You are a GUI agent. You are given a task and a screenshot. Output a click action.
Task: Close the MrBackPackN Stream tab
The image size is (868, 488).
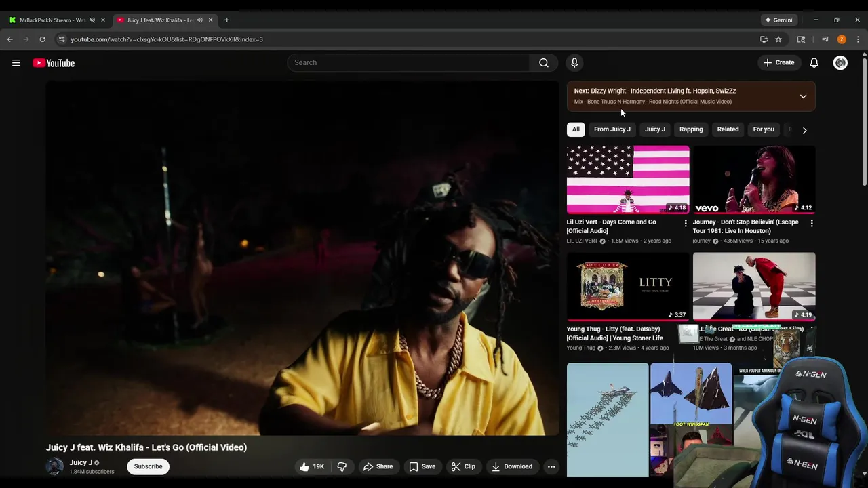[x=103, y=20]
